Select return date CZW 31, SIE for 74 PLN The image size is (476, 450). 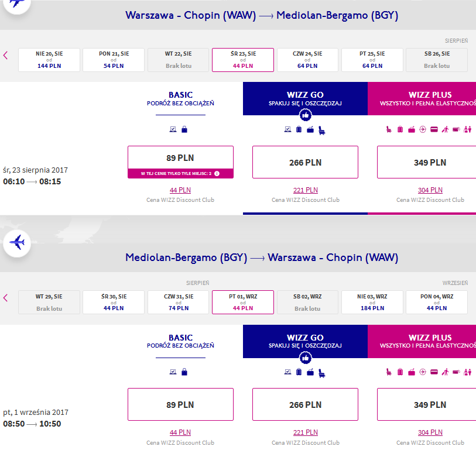179,302
